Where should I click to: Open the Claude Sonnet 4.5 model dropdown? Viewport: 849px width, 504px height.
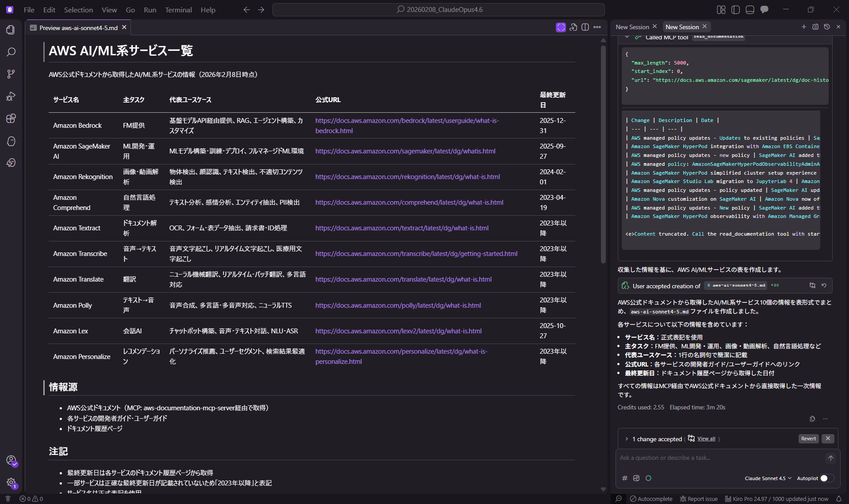768,478
